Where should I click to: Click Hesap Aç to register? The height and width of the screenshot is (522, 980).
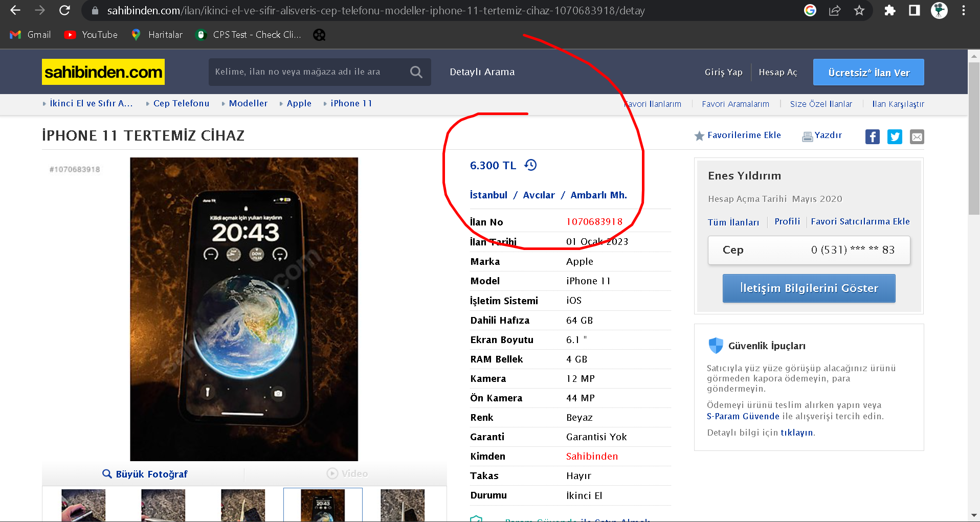(x=778, y=73)
